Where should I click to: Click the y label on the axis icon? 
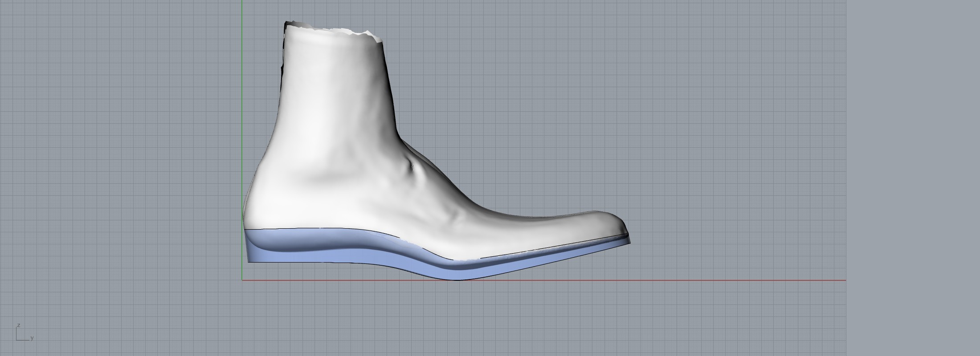[x=32, y=338]
